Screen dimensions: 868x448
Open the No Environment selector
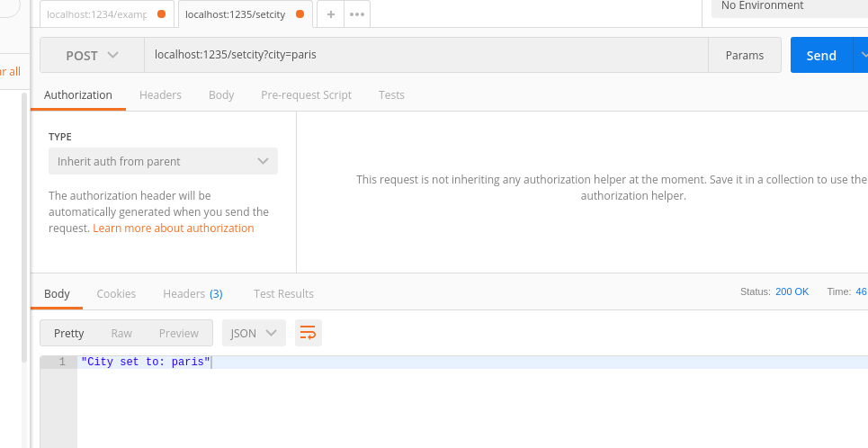[x=790, y=6]
